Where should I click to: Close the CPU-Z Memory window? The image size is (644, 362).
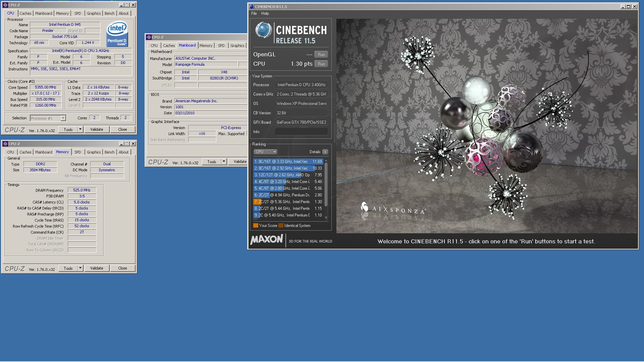point(133,144)
